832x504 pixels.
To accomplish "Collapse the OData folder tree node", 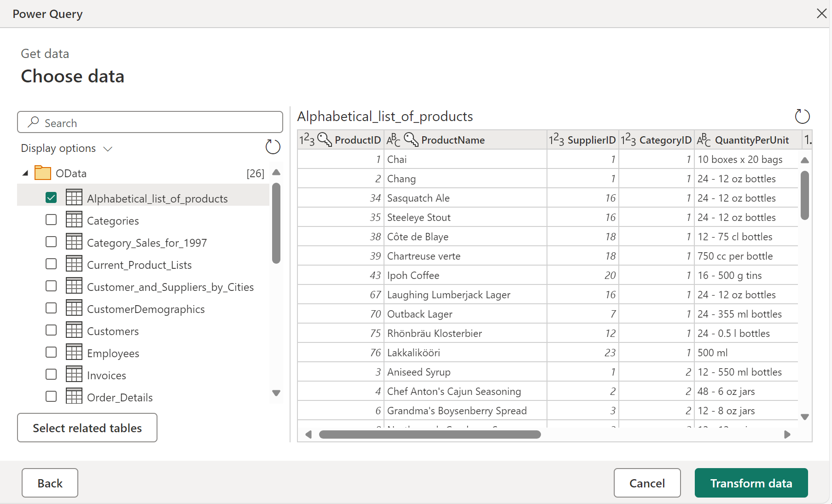I will tap(25, 173).
